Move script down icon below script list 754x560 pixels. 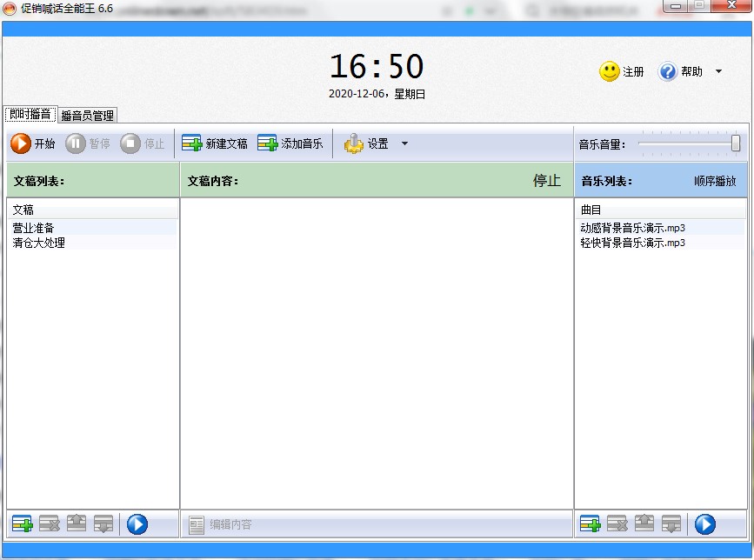click(103, 524)
